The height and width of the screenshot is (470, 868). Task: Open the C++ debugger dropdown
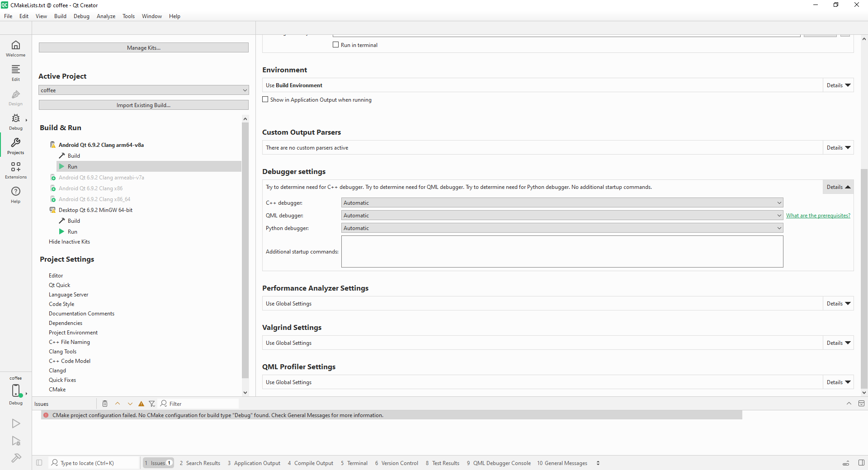(562, 203)
